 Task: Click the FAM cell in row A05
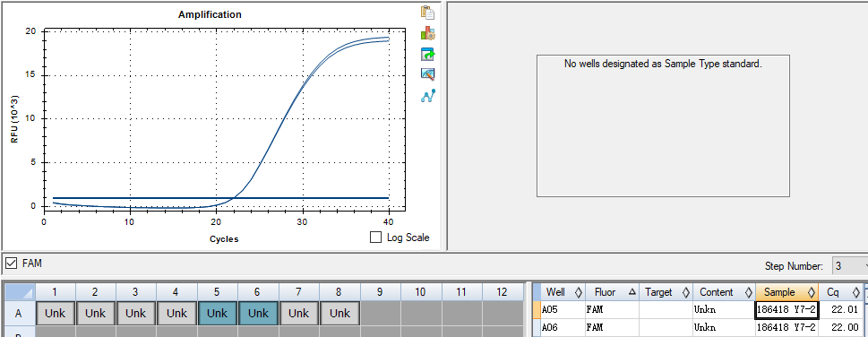point(611,309)
